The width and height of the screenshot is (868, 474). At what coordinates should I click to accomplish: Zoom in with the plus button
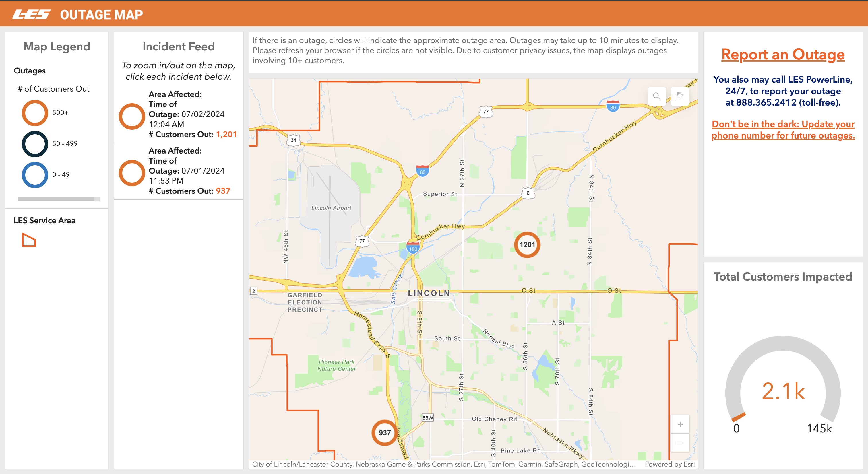[x=680, y=424]
